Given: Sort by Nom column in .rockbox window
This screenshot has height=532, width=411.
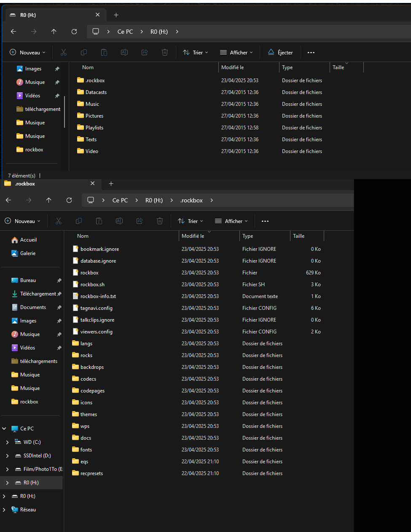Looking at the screenshot, I should pos(83,236).
